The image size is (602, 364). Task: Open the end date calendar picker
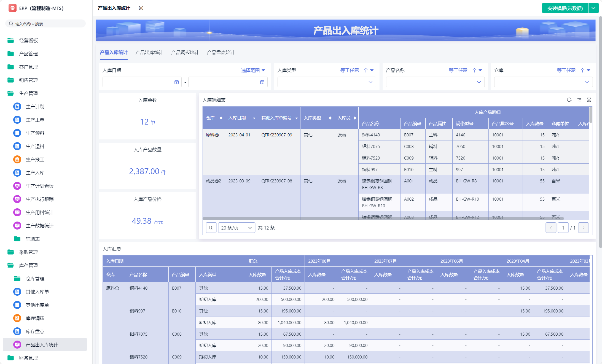coord(262,82)
